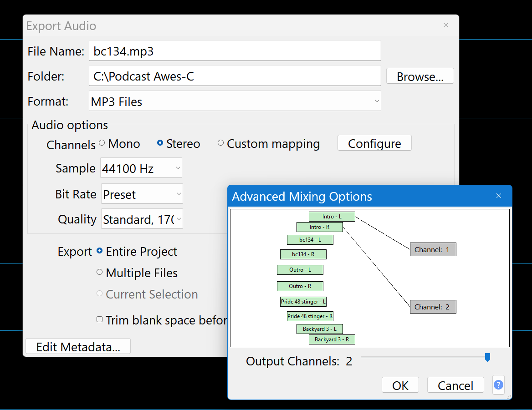532x410 pixels.
Task: Click the Channel: 2 output box
Action: click(x=433, y=307)
